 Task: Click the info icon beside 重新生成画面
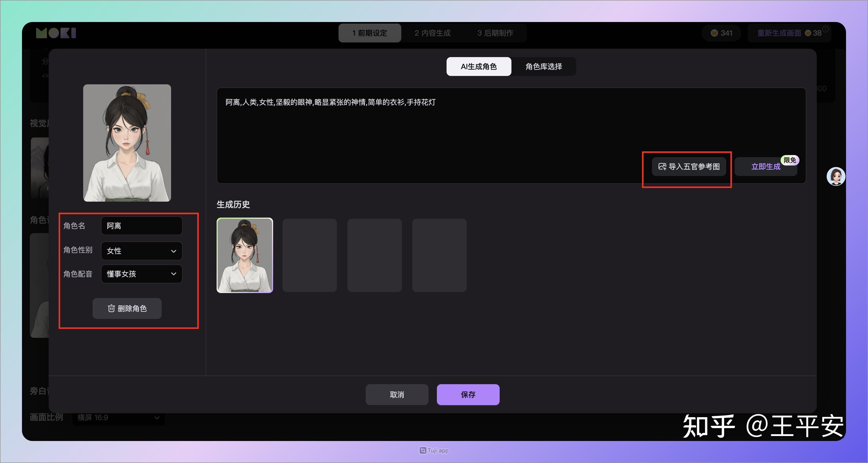pyautogui.click(x=826, y=29)
